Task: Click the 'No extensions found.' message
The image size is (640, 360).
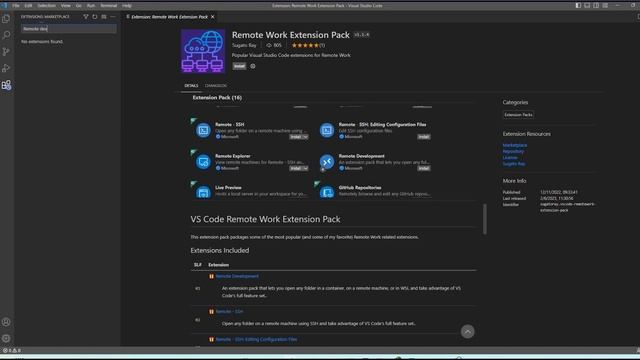Action: tap(42, 42)
